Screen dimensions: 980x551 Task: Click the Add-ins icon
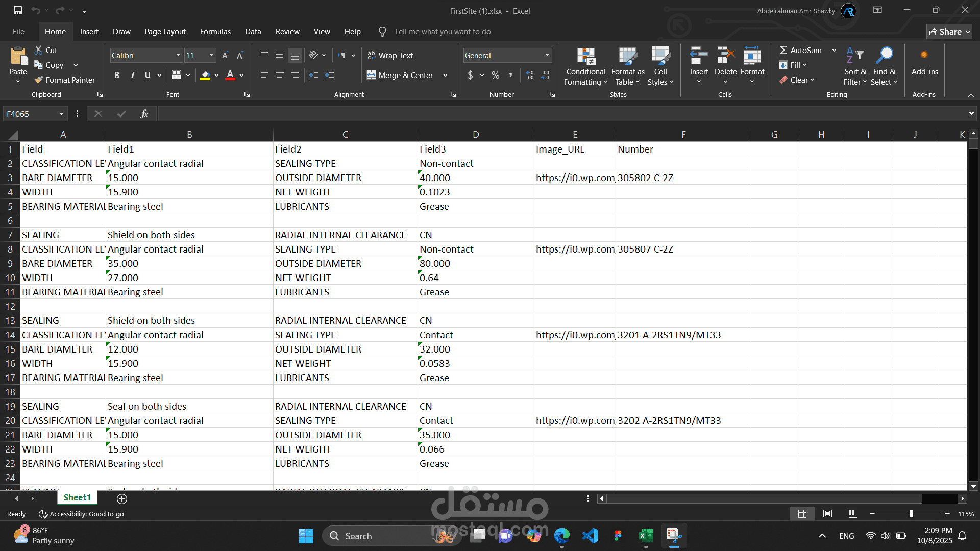point(924,55)
